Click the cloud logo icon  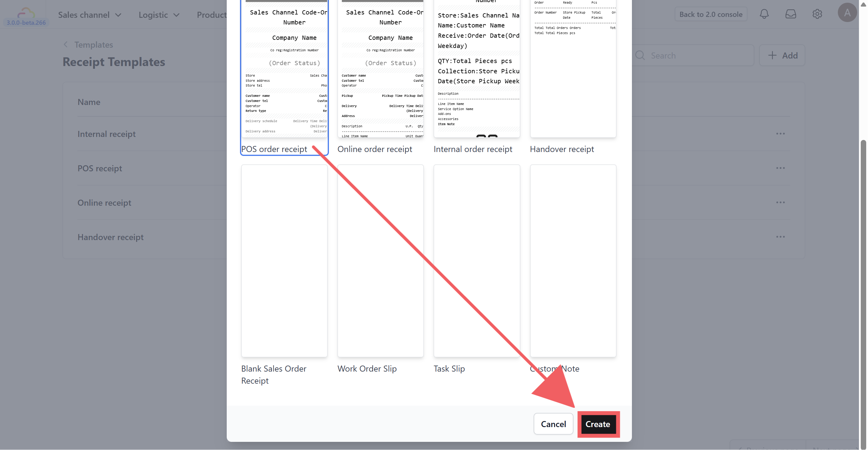click(x=26, y=13)
